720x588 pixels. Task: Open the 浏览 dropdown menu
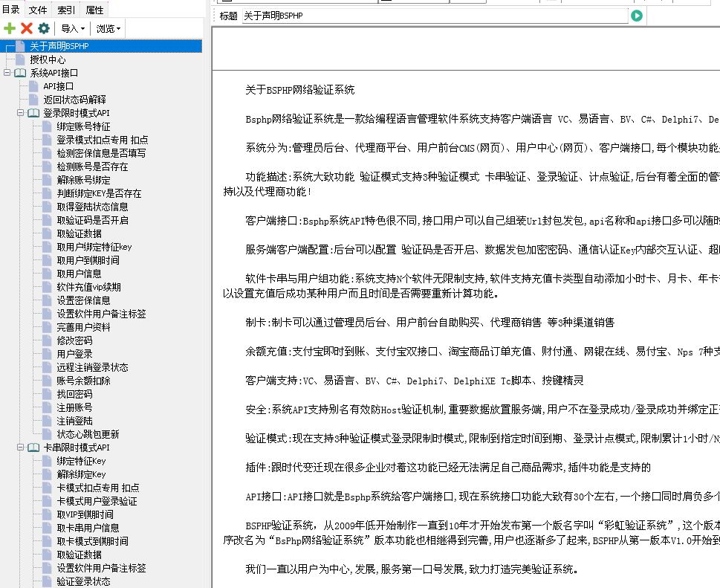(108, 29)
